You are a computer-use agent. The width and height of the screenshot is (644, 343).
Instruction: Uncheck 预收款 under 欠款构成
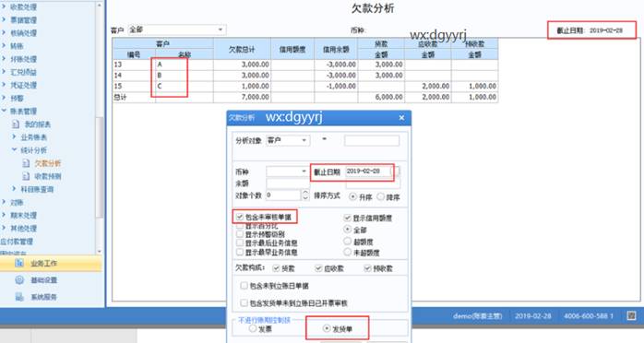367,268
